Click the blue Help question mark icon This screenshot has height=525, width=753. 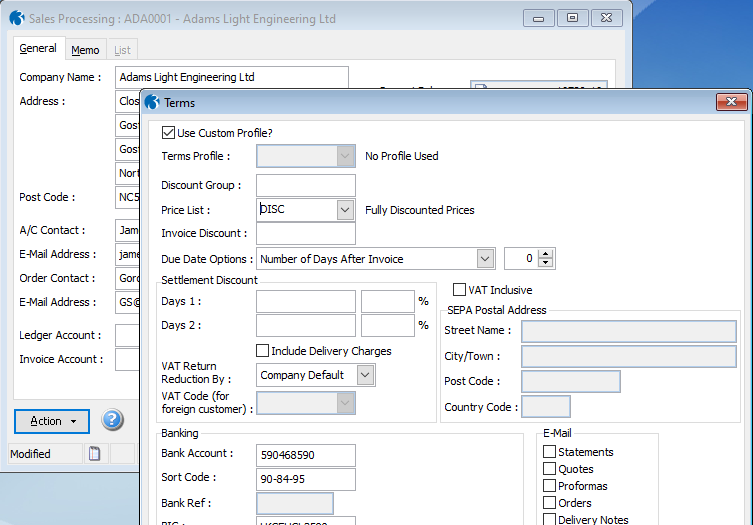(x=112, y=420)
